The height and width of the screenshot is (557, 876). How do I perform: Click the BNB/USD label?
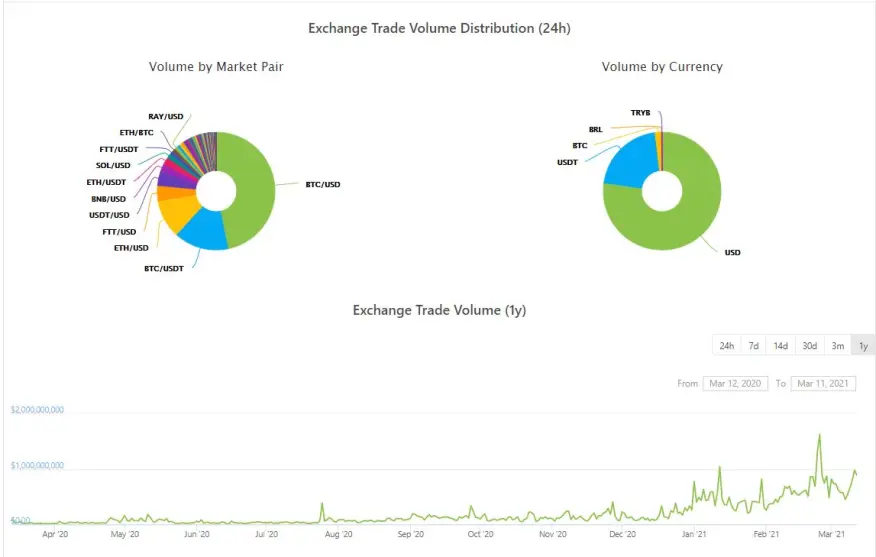point(108,198)
